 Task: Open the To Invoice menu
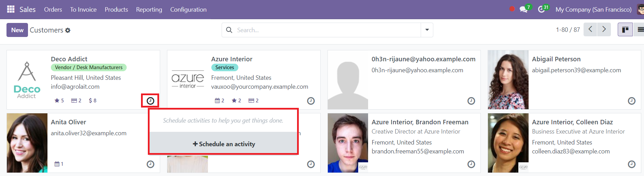(83, 10)
